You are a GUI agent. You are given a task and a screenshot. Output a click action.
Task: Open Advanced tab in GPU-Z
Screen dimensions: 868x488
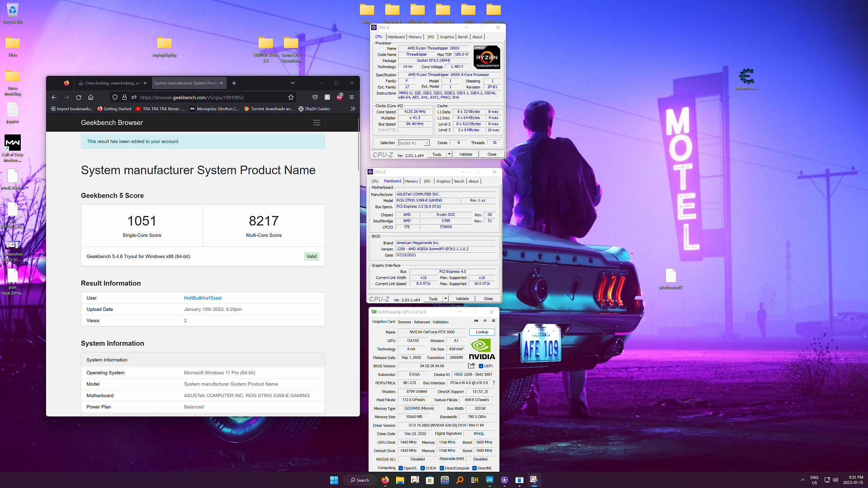point(422,322)
